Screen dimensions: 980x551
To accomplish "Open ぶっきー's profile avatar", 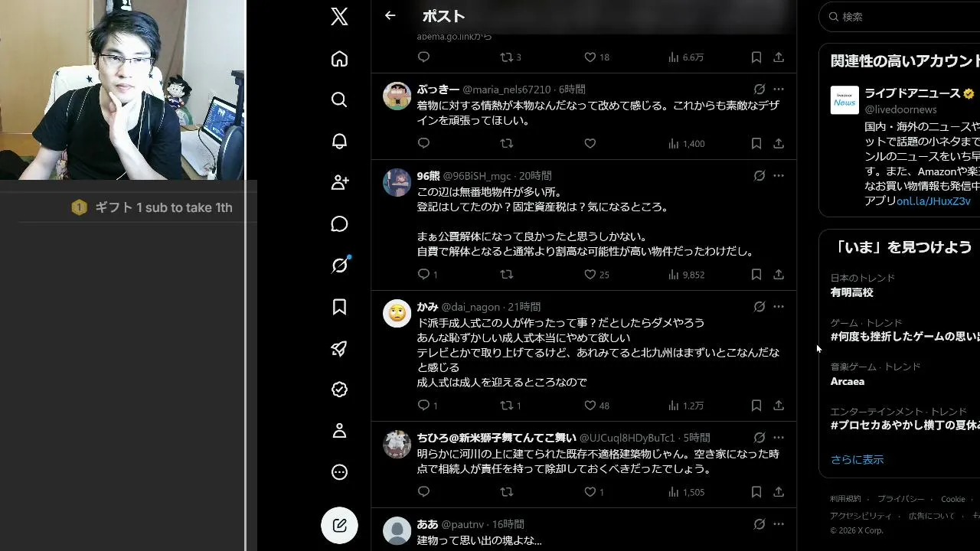I will coord(397,96).
